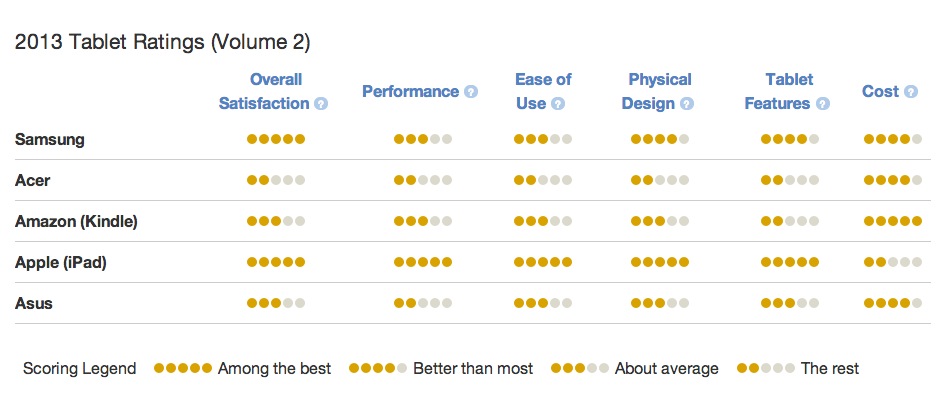Select the Amazon (Kindle) row label
Image resolution: width=942 pixels, height=407 pixels.
[x=76, y=221]
